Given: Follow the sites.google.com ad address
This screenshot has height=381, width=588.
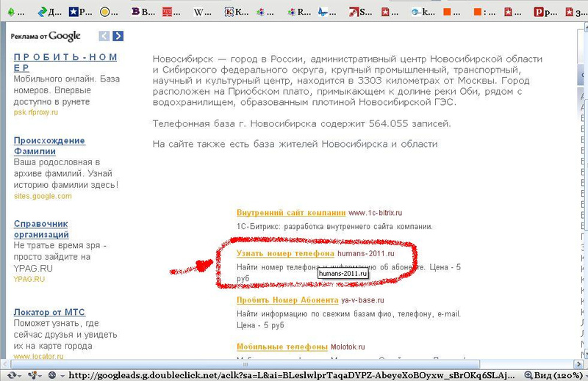Looking at the screenshot, I should 43,196.
